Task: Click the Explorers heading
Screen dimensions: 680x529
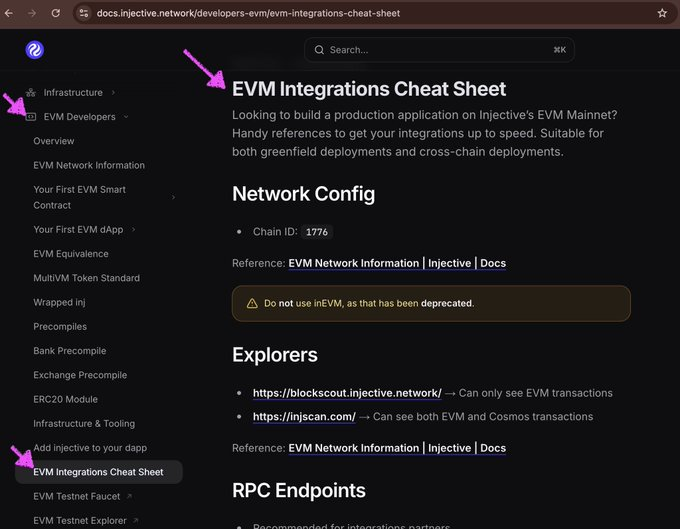Action: pyautogui.click(x=275, y=355)
